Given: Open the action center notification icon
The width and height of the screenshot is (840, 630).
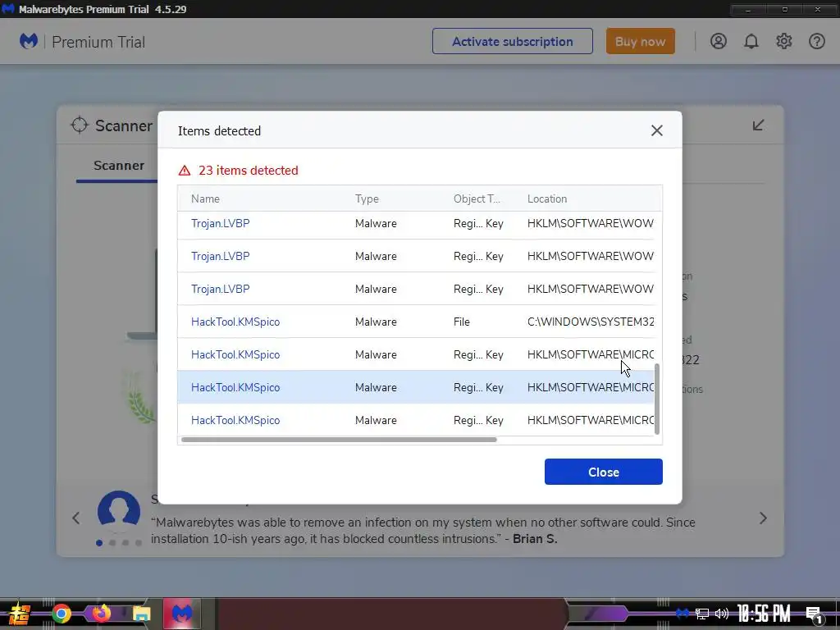Looking at the screenshot, I should point(814,615).
